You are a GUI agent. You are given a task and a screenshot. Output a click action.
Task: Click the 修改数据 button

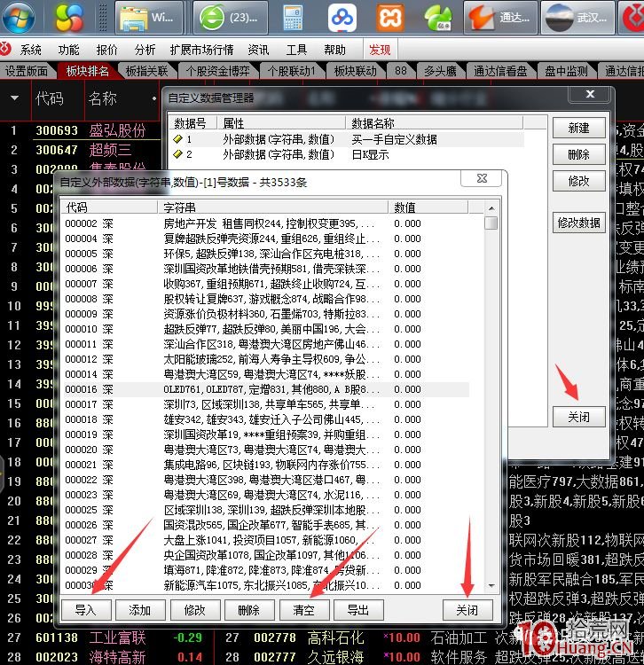point(578,223)
